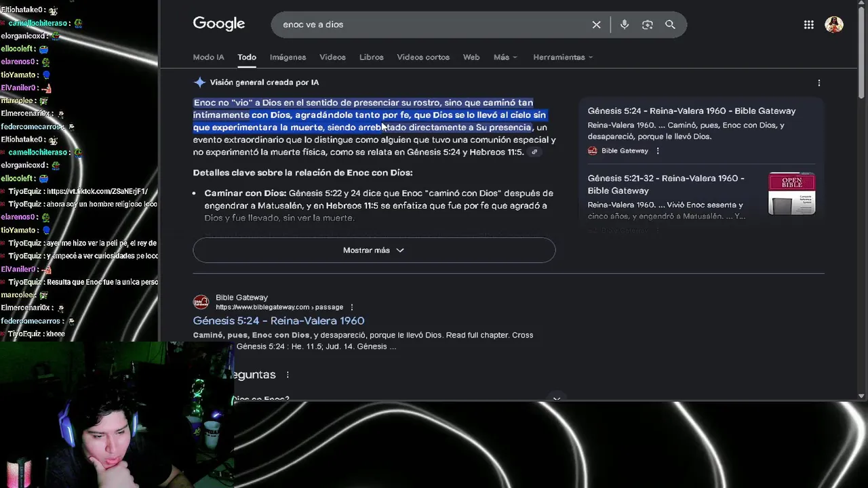Click result snippet 'Caminó, pues, Enoc con Dios'
The height and width of the screenshot is (488, 868).
tap(252, 335)
